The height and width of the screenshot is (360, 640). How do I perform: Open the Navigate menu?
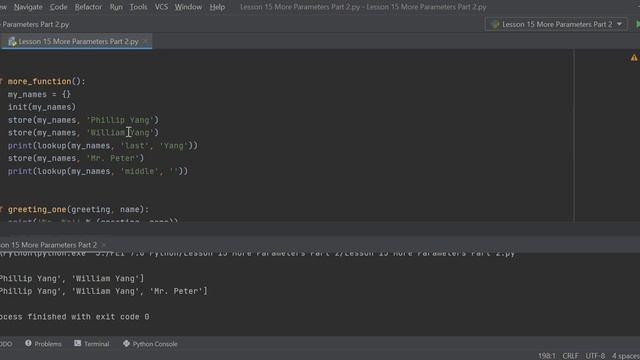point(28,7)
